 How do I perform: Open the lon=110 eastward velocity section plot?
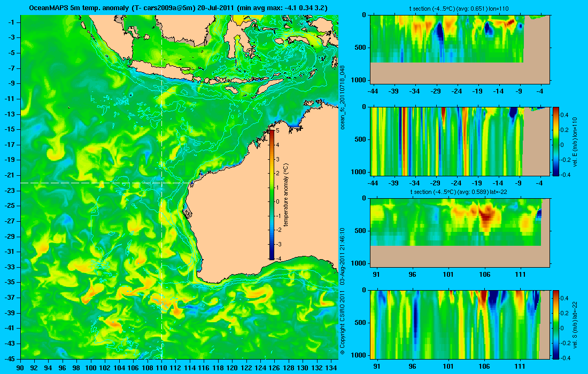(x=460, y=141)
